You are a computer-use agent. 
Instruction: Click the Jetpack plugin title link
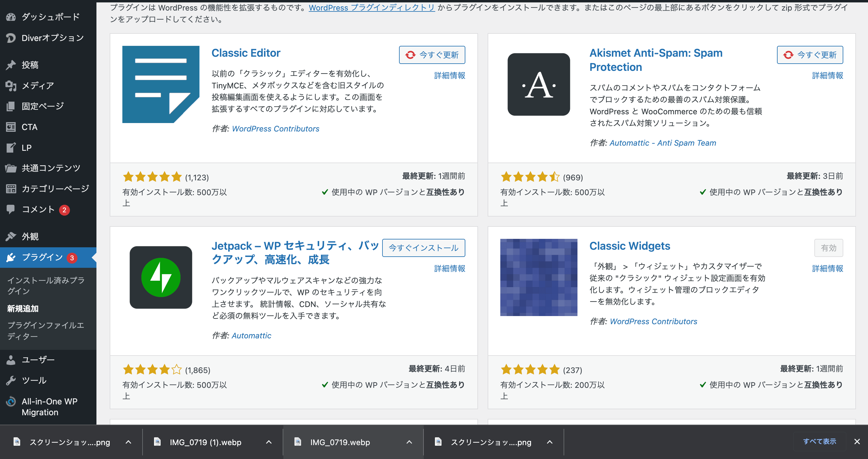coord(295,253)
